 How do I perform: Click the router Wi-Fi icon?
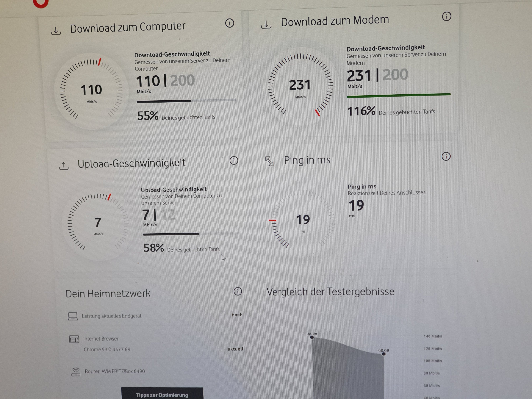[x=76, y=372]
